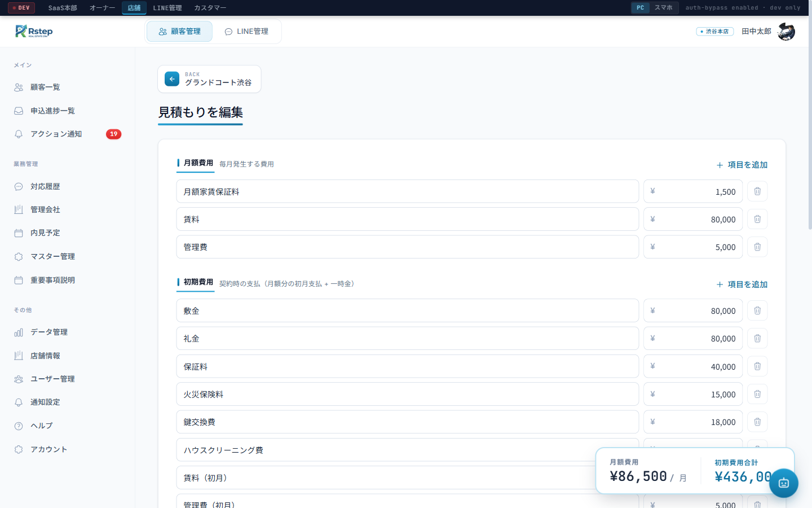Switch to the PC view toggle
Viewport: 812px width, 508px height.
click(641, 8)
